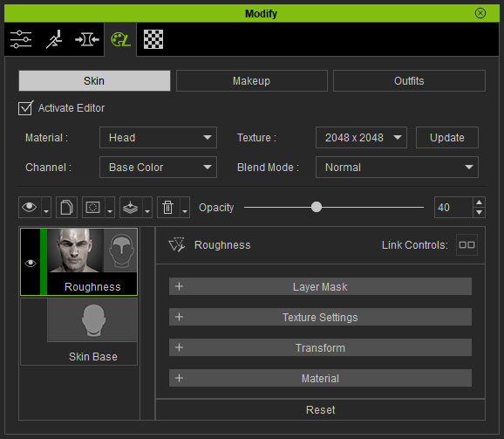Open the arrow menu beside the mask icon

coord(110,208)
